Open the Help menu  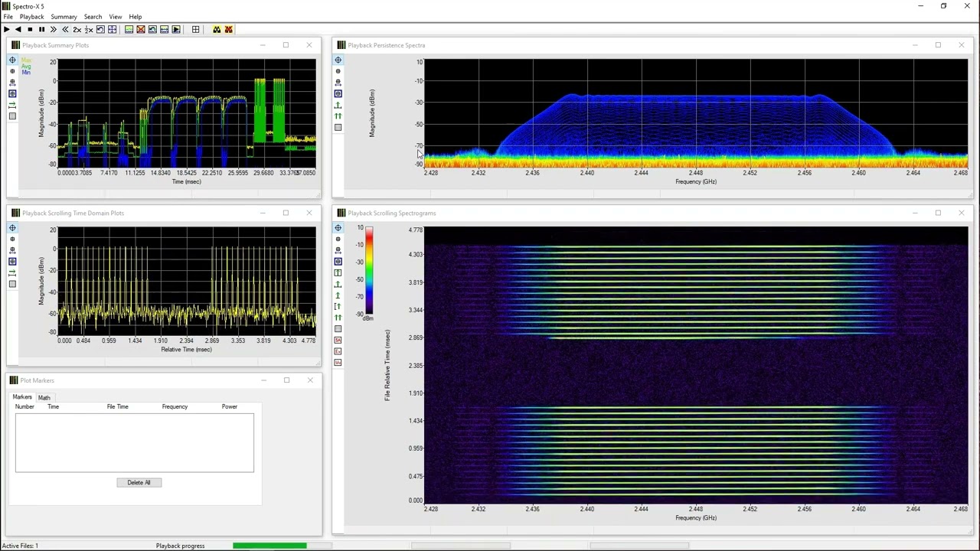click(x=135, y=16)
